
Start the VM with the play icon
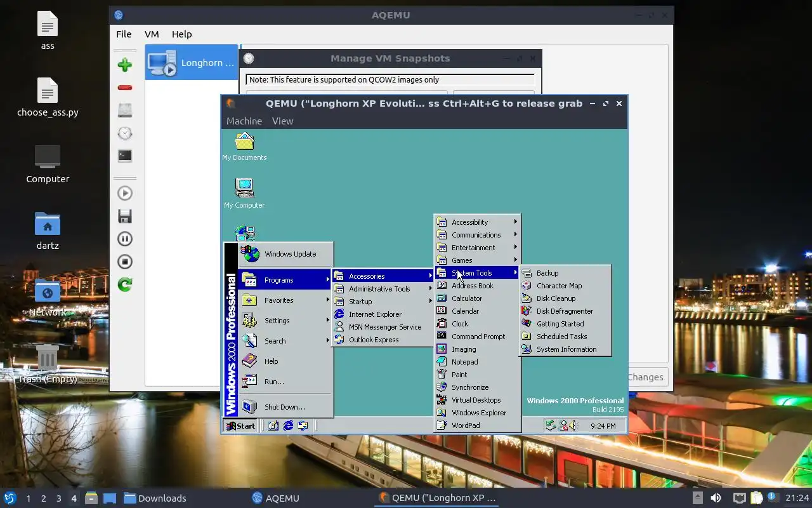(x=125, y=193)
